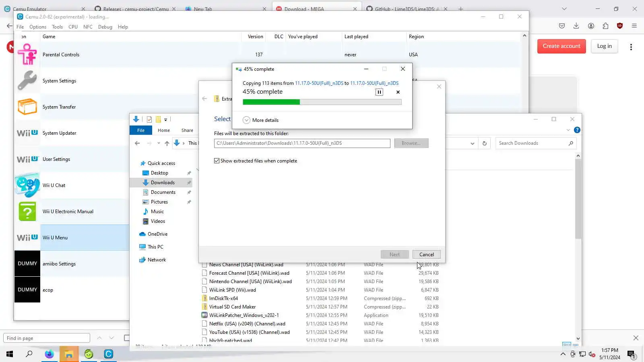Open a new browser tab with the plus button
The image size is (644, 362).
point(460,8)
